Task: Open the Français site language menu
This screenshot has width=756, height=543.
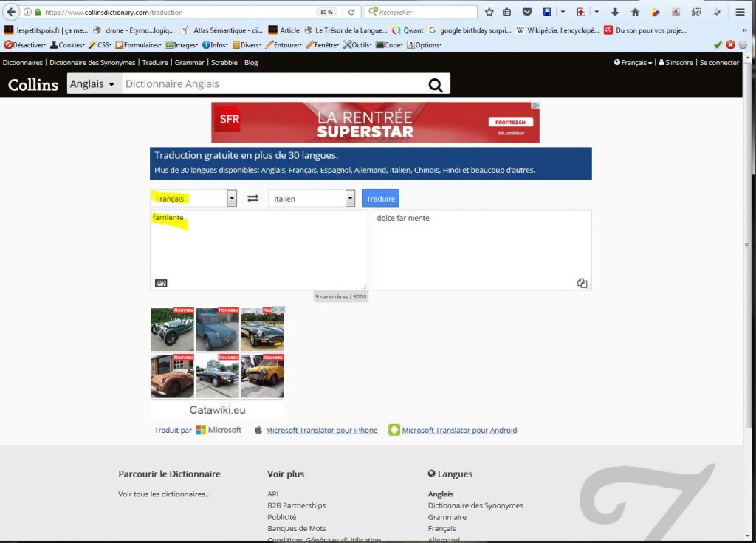Action: (x=633, y=63)
